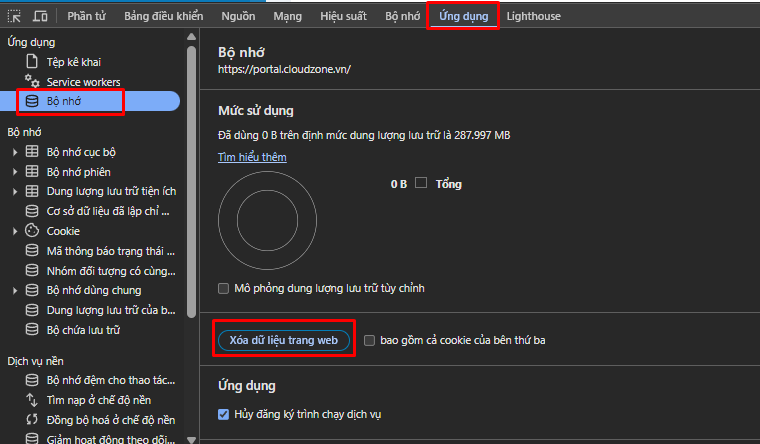Click the Bộ nhớ database icon in sidebar
Screen dimensions: 760x444
click(32, 101)
